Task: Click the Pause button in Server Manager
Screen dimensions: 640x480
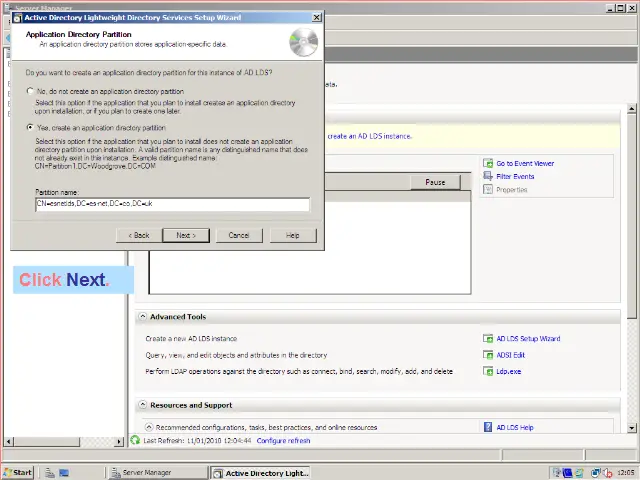Action: click(435, 182)
